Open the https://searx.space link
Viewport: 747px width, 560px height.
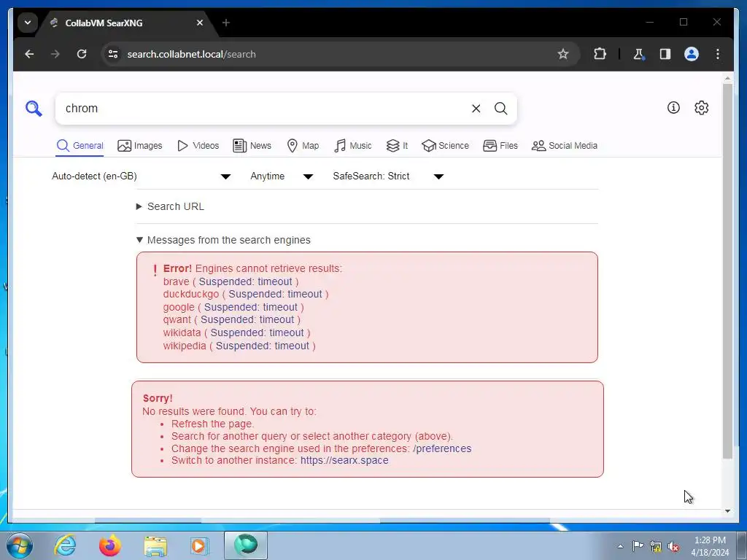coord(344,461)
